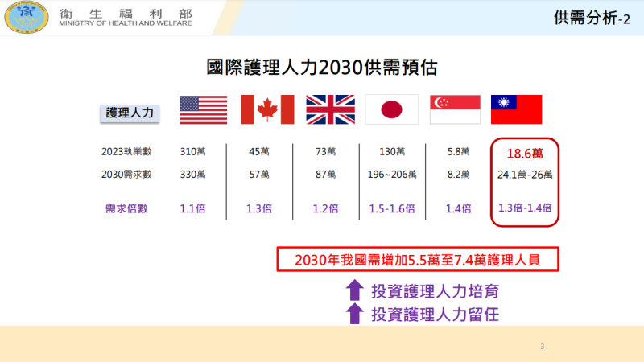Click the text 投資護理人力留任

pyautogui.click(x=436, y=315)
